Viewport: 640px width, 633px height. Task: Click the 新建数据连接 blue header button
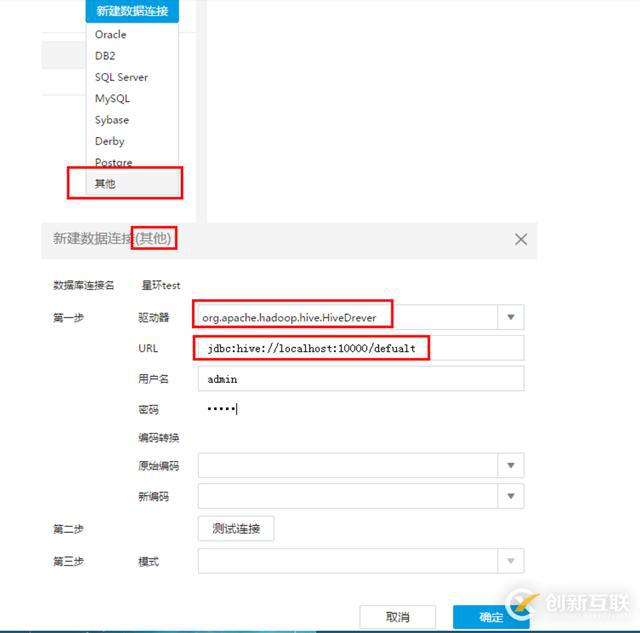coord(132,11)
